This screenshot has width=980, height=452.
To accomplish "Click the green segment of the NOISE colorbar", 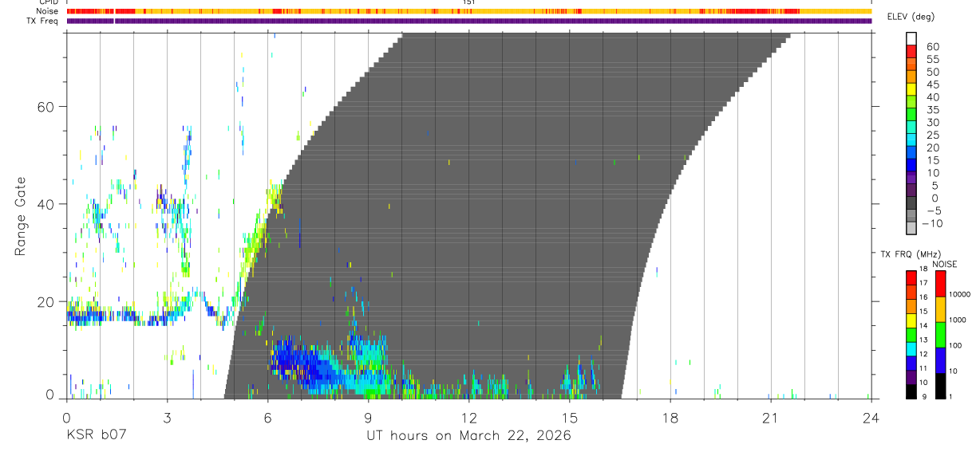I will click(940, 335).
